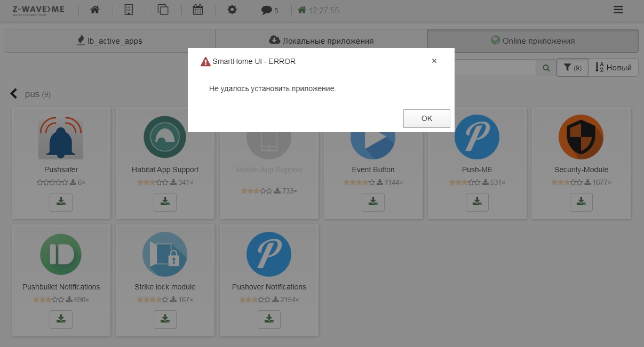Click the Z-Wave.Me logo

pos(38,10)
